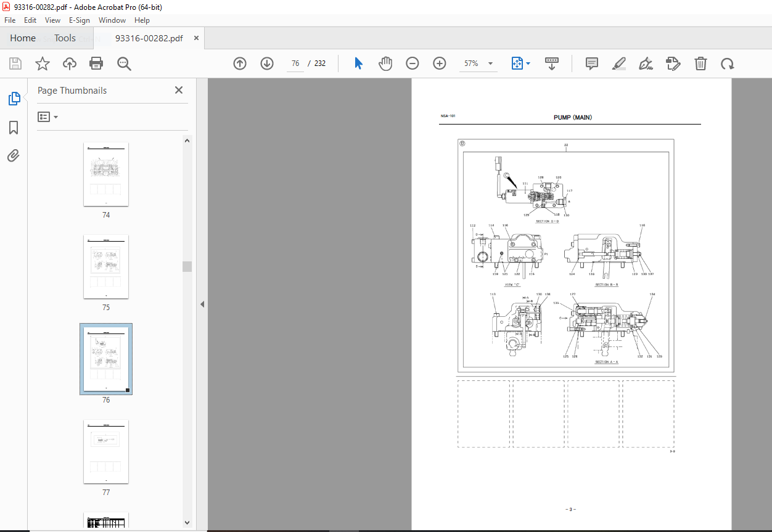
Task: Switch to the Tools tab
Action: (65, 38)
